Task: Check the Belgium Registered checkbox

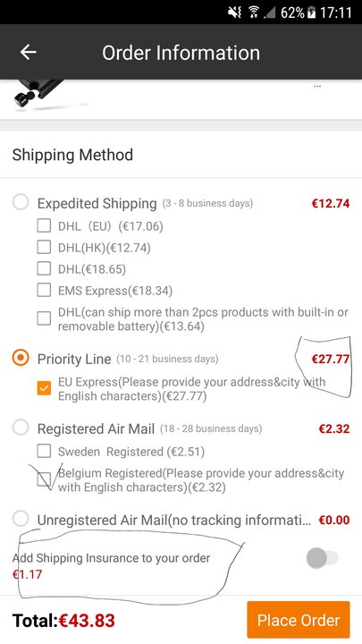Action: [x=44, y=479]
